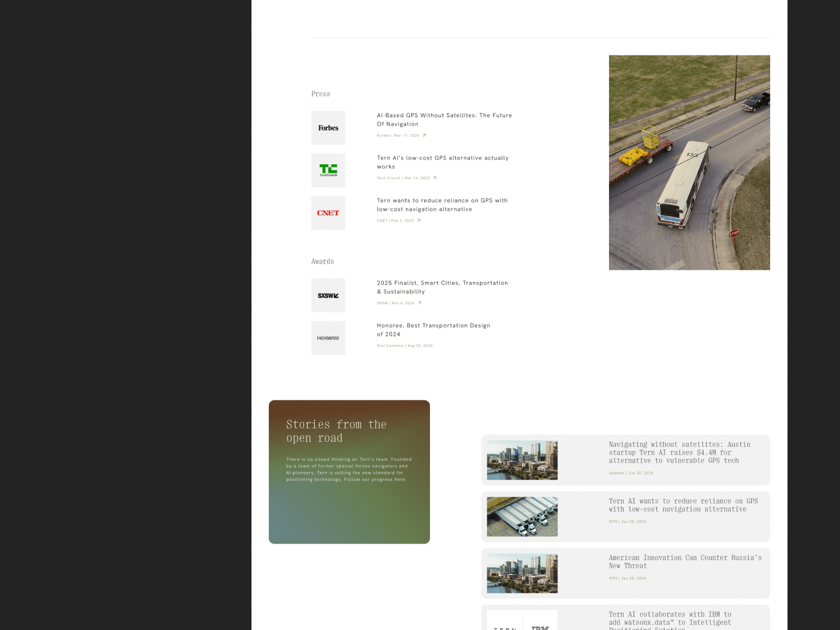The image size is (840, 630).
Task: Click 'There is no siloed thinking' paragraph
Action: pyautogui.click(x=349, y=469)
